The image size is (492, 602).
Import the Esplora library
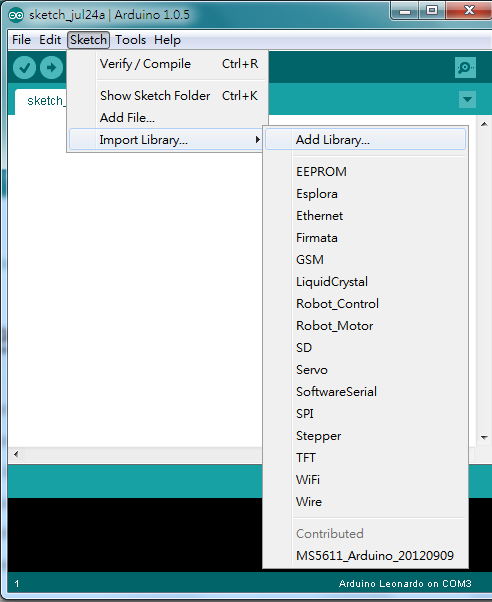365,194
